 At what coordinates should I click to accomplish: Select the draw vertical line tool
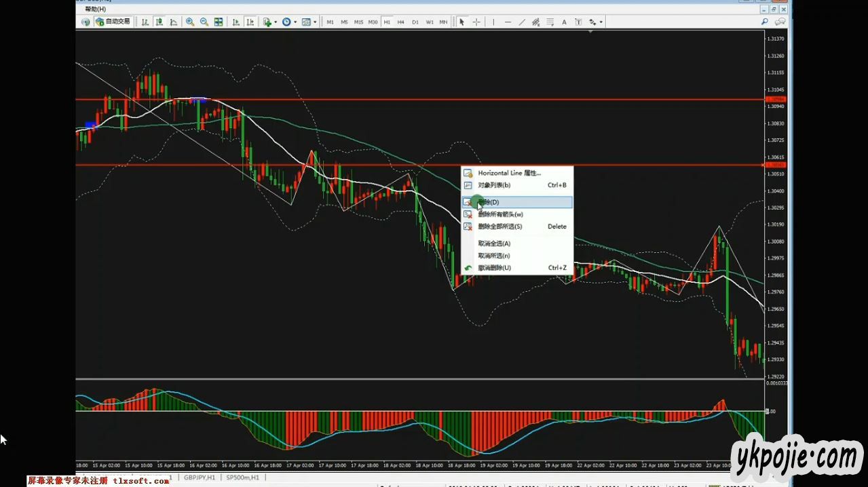[493, 22]
